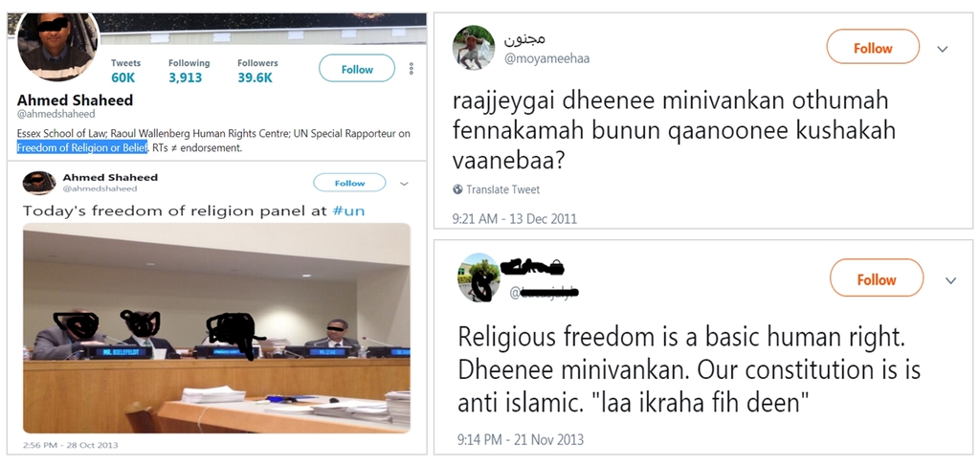The width and height of the screenshot is (980, 465).
Task: Expand the chevron on the UN panel tweet
Action: (x=404, y=184)
